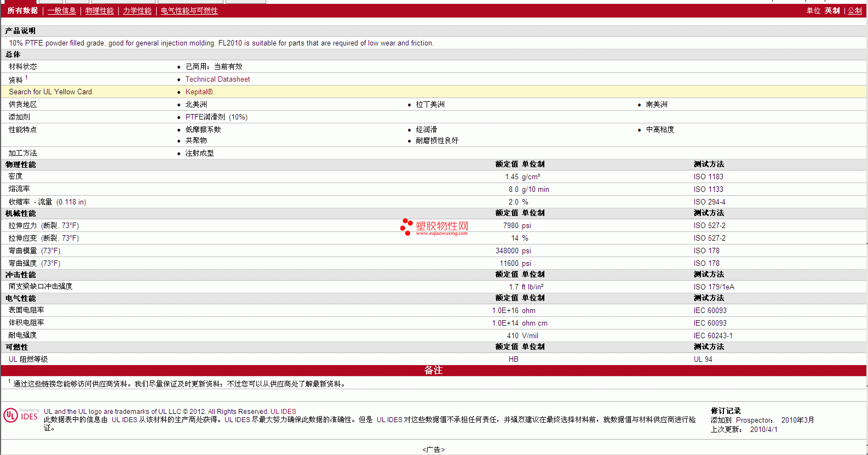This screenshot has height=455, width=868.
Task: Click the 拉伸应变 value 14
Action: coord(515,238)
